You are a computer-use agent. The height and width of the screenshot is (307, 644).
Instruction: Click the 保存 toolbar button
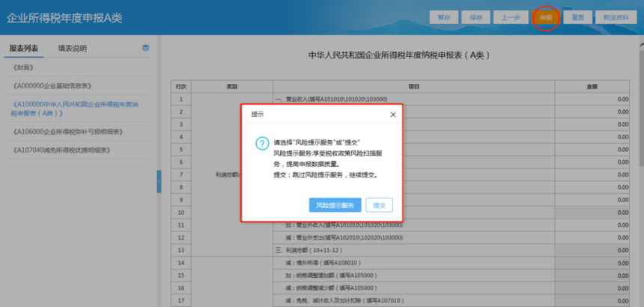(476, 18)
